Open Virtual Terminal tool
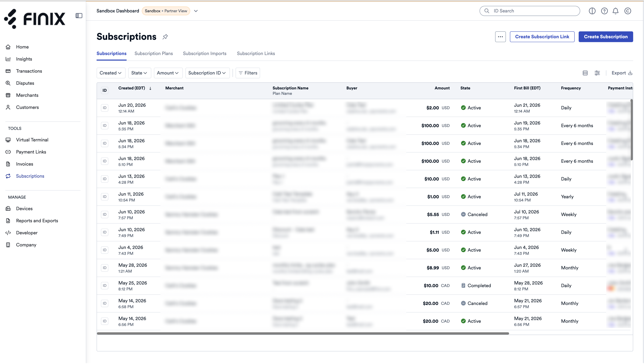This screenshot has width=644, height=364. point(32,140)
